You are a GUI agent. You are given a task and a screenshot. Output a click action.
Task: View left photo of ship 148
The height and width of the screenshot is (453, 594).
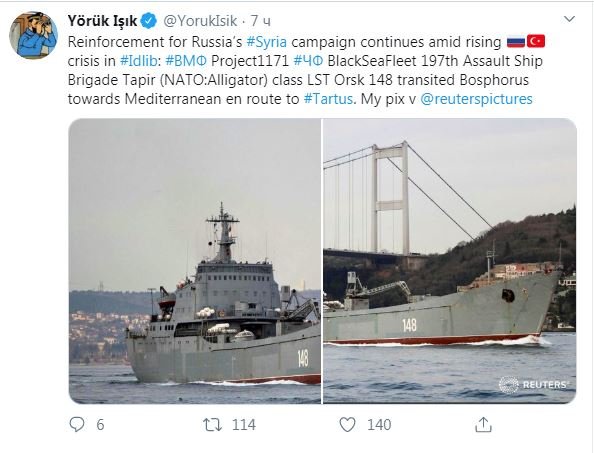pyautogui.click(x=195, y=261)
